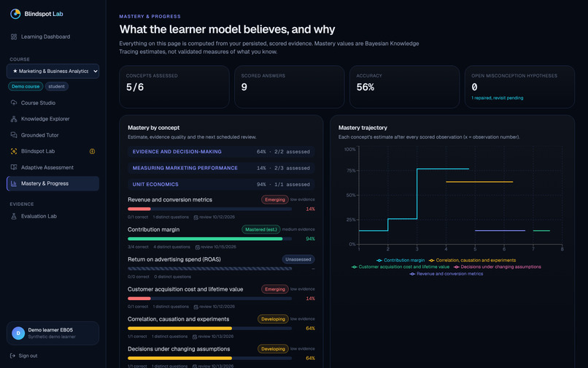This screenshot has height=368, width=588.
Task: Click the Correlation, causation and experiments progress bar
Action: point(209,328)
